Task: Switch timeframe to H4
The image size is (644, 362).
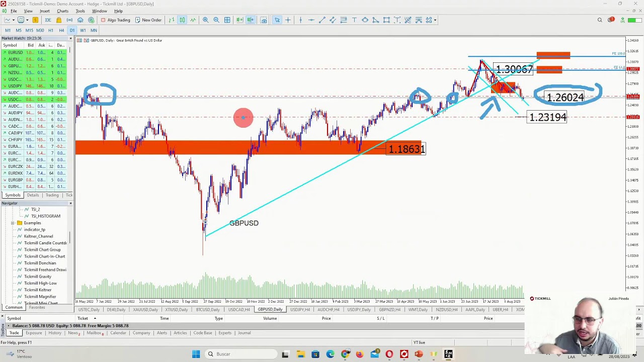Action: point(61,30)
